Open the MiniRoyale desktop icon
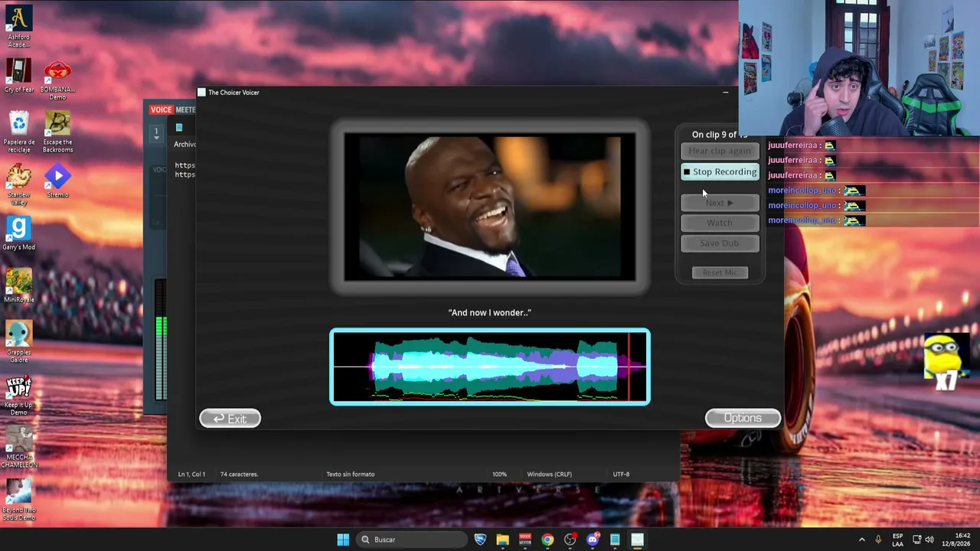The width and height of the screenshot is (980, 551). pyautogui.click(x=18, y=286)
